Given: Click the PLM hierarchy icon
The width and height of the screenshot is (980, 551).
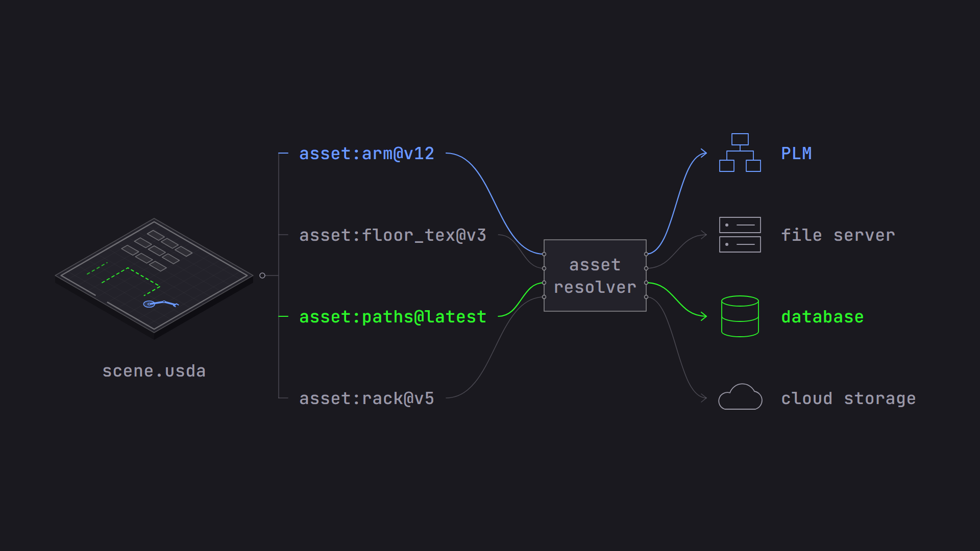Looking at the screenshot, I should (x=740, y=153).
